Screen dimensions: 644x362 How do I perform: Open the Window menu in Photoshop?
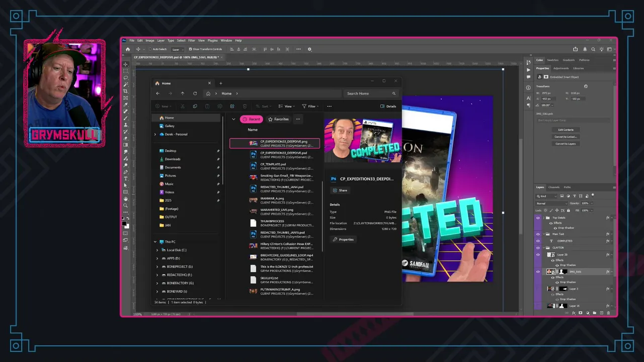pyautogui.click(x=226, y=40)
